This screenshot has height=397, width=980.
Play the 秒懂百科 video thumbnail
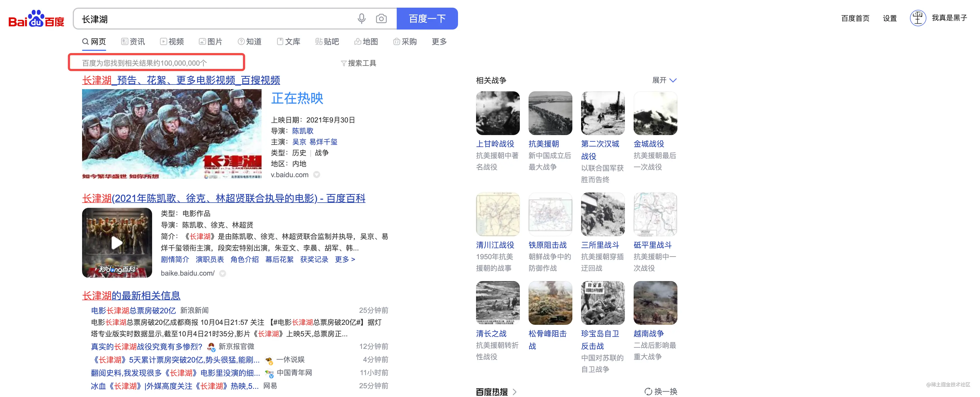[117, 243]
